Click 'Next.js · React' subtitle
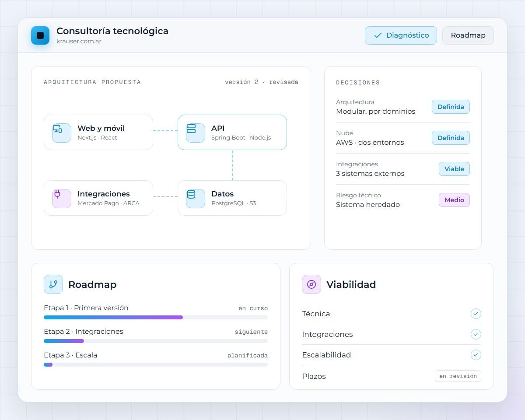525x420 pixels. point(97,138)
